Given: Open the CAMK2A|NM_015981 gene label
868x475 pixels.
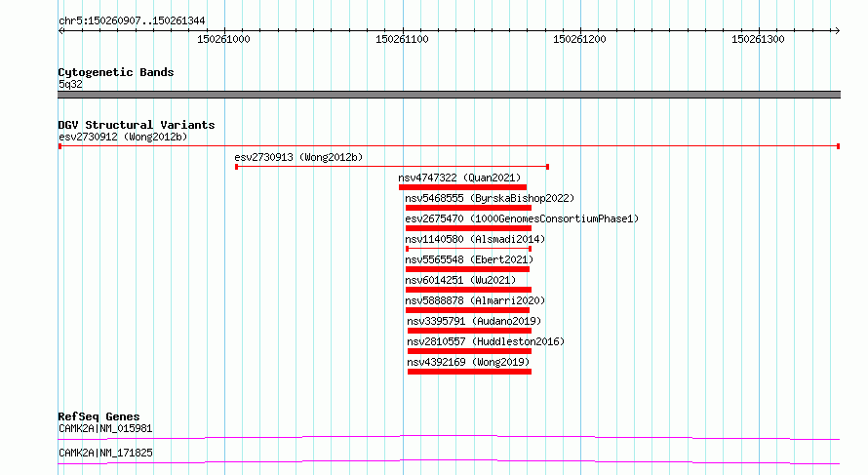Looking at the screenshot, I should click(x=105, y=428).
